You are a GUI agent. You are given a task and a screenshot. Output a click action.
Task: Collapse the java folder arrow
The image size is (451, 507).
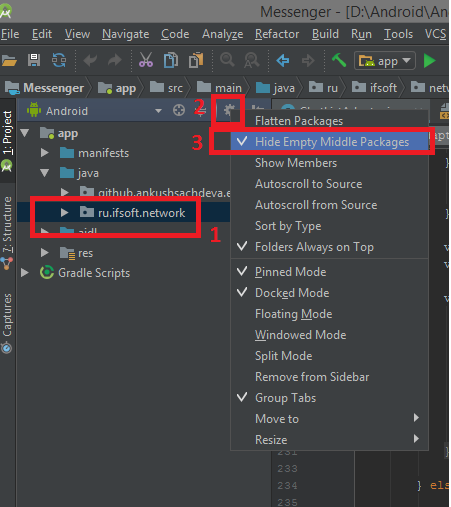click(x=45, y=173)
